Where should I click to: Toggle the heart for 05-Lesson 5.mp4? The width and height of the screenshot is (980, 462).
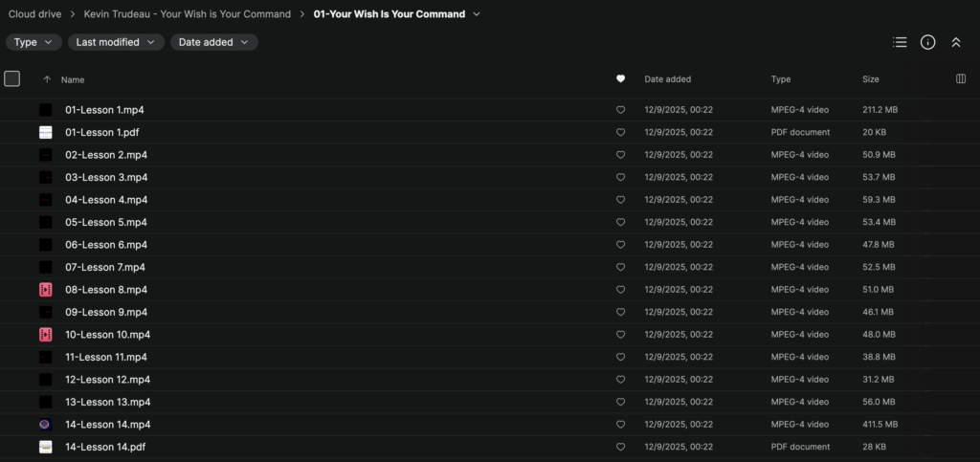pyautogui.click(x=620, y=223)
